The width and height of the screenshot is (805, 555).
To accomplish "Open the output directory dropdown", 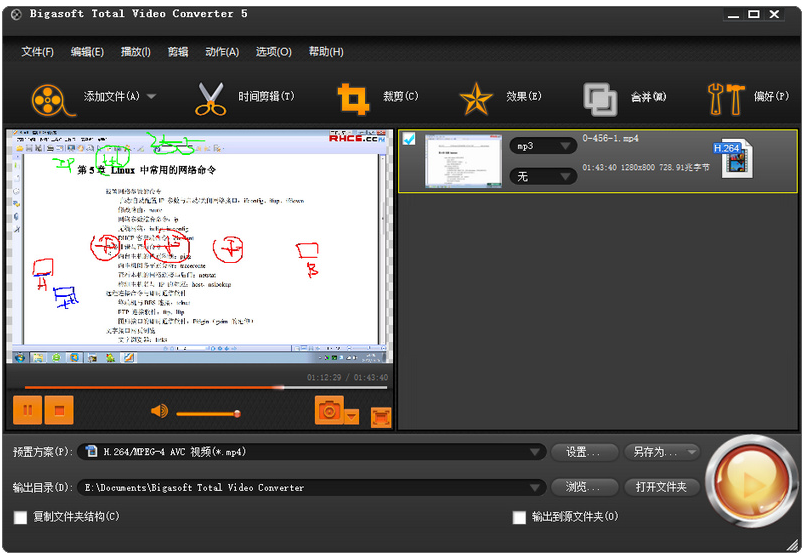I will (x=312, y=487).
